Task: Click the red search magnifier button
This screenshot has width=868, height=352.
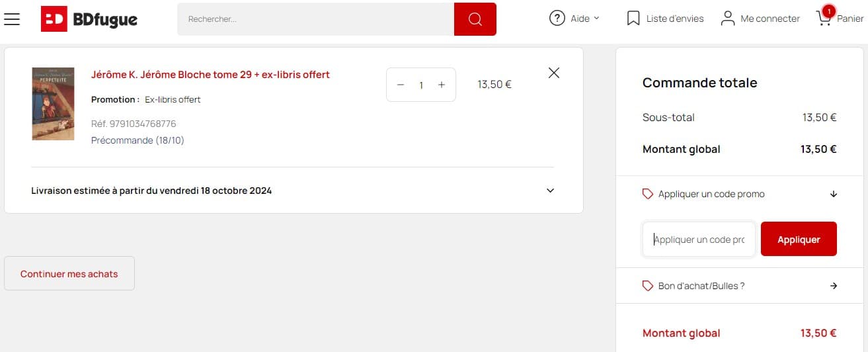Action: point(475,19)
